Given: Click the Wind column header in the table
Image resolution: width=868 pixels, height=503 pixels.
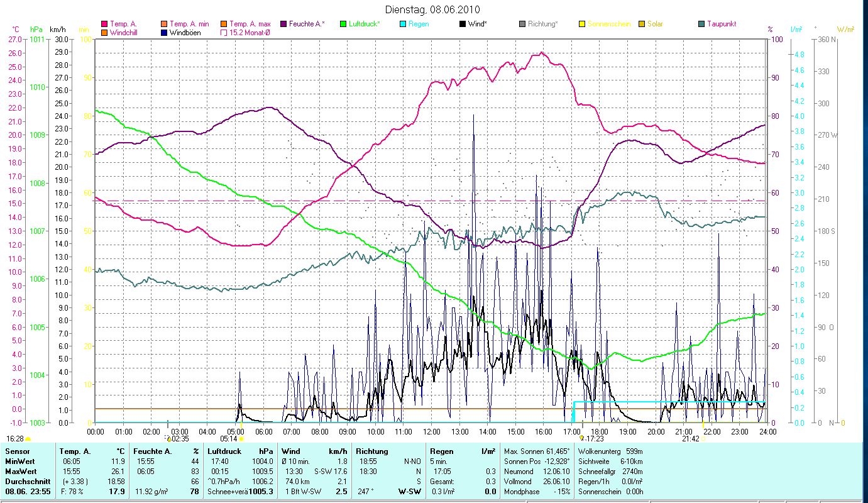Looking at the screenshot, I should [291, 451].
